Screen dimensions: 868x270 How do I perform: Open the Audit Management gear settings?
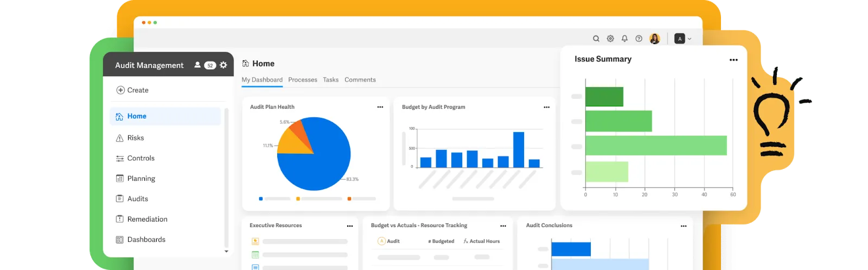pos(223,65)
